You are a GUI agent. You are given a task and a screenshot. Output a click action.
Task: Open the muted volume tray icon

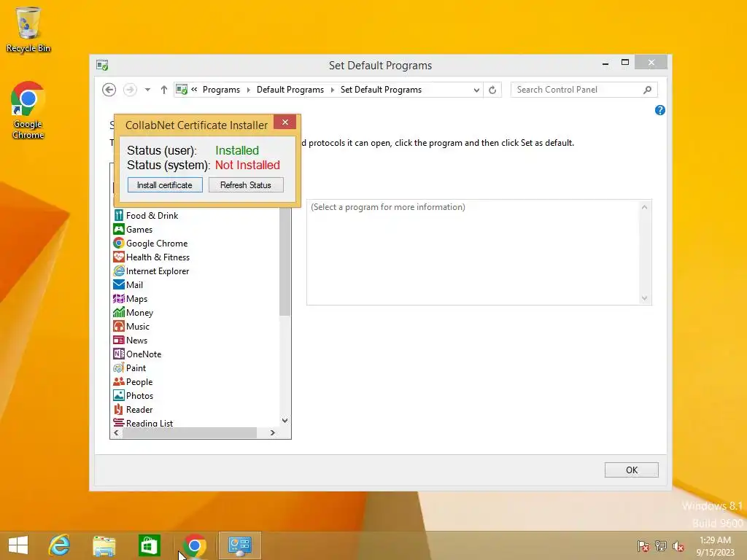coord(678,546)
